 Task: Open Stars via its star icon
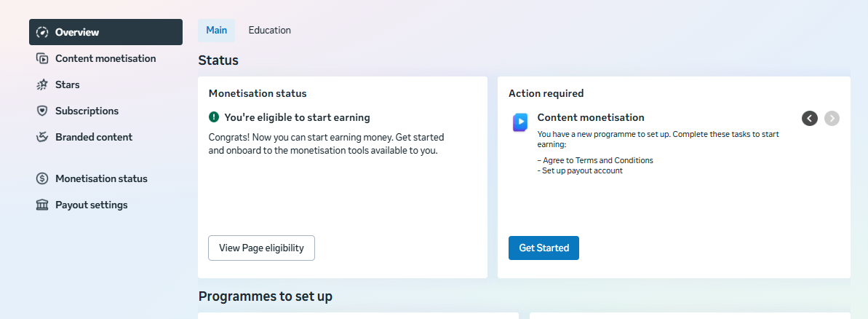[x=42, y=84]
